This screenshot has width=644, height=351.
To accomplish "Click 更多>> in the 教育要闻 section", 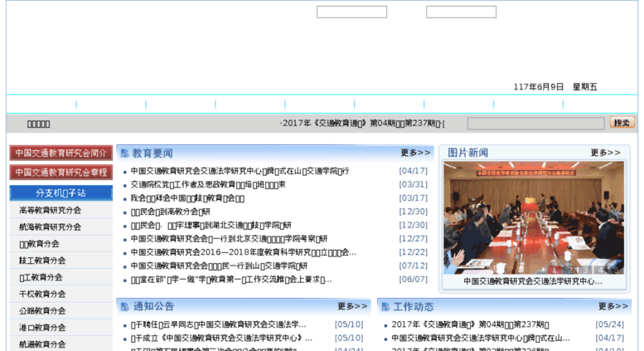I will (x=415, y=153).
